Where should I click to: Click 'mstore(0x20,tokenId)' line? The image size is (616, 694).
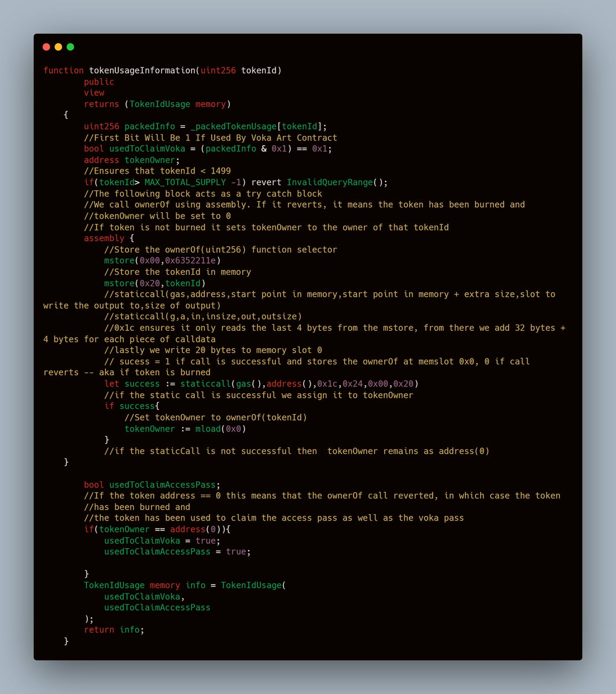tap(155, 283)
